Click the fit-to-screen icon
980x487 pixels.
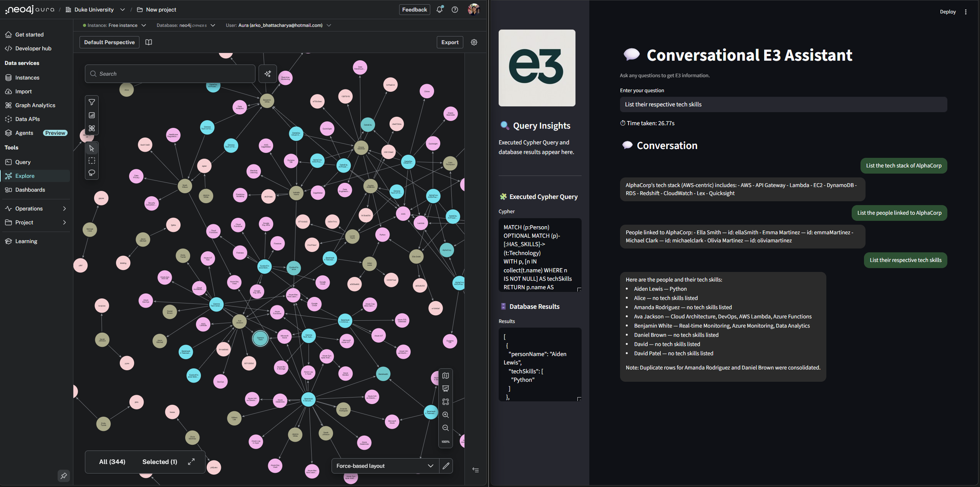point(446,402)
